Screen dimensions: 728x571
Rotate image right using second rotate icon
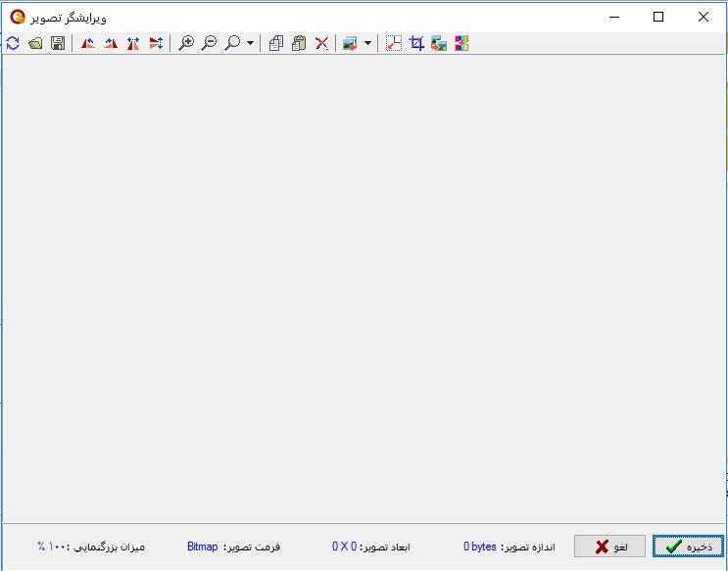[x=111, y=43]
